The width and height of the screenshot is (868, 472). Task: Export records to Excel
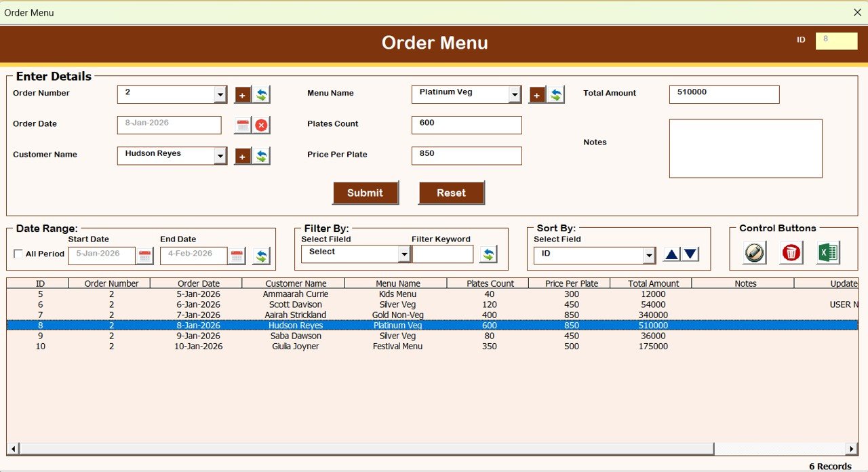(x=828, y=252)
